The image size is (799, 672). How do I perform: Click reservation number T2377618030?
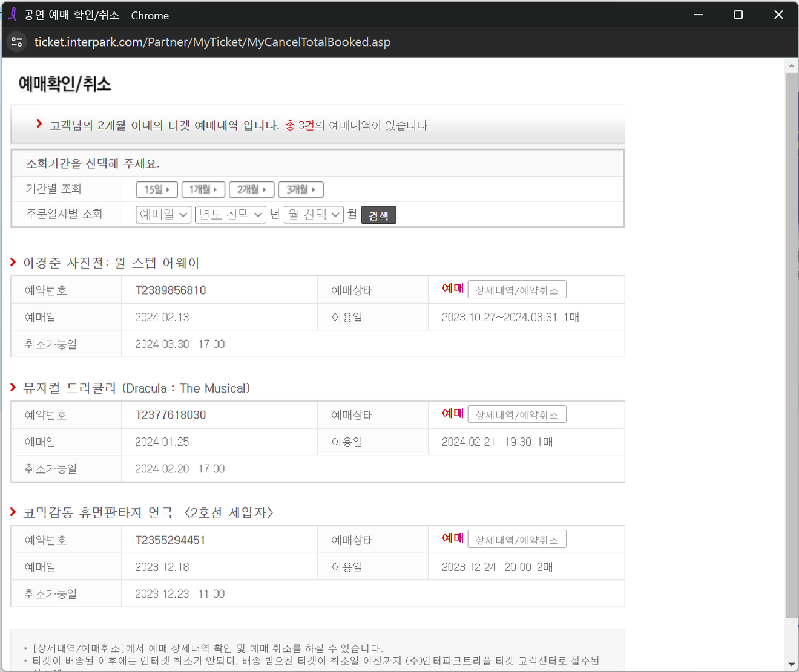click(171, 415)
